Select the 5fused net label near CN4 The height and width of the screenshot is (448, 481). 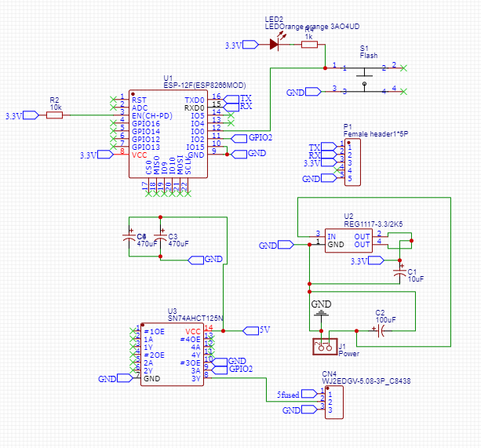point(288,395)
